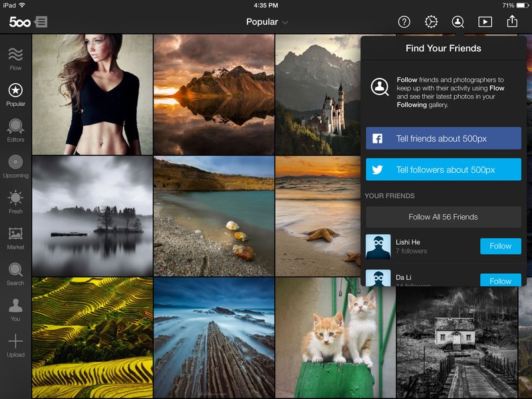Click Follow All 56 Friends

pyautogui.click(x=444, y=217)
